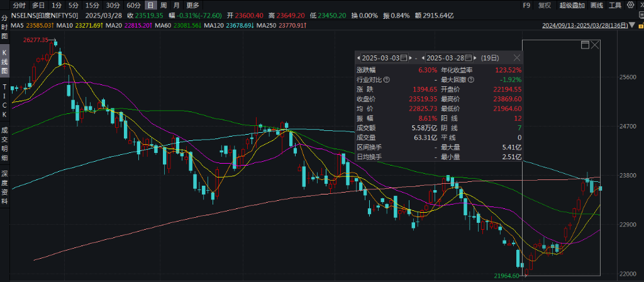
Task: Close the selection range box
Action: (595, 45)
